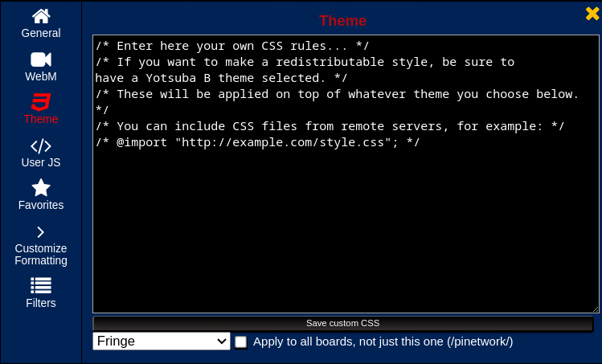Open the Filters list icon
This screenshot has width=602, height=364.
click(41, 286)
